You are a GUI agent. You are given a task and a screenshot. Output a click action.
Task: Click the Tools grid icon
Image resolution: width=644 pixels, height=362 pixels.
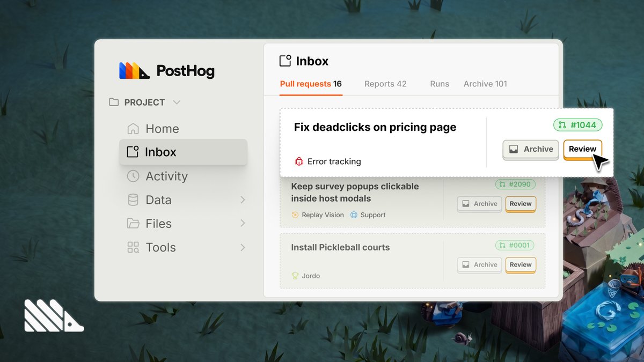coord(133,247)
